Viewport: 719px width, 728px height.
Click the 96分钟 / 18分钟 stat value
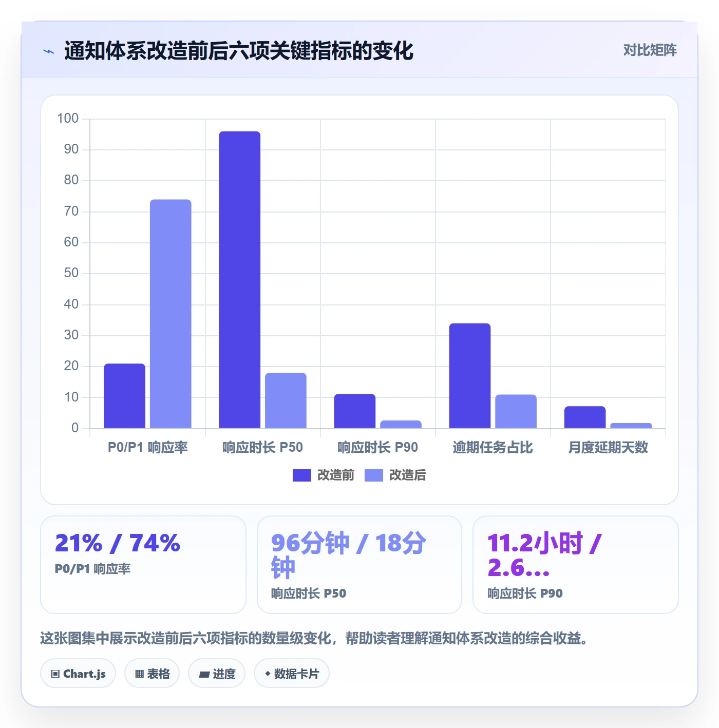(349, 555)
